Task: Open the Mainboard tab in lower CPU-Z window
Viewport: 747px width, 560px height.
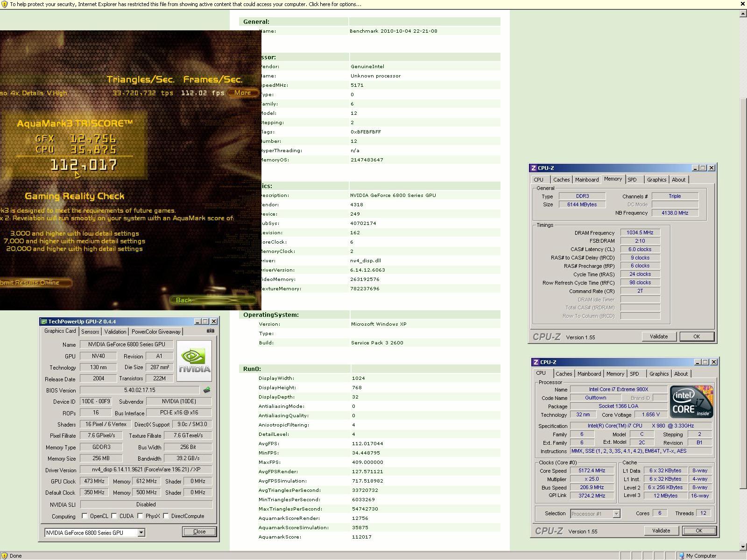Action: [x=589, y=374]
